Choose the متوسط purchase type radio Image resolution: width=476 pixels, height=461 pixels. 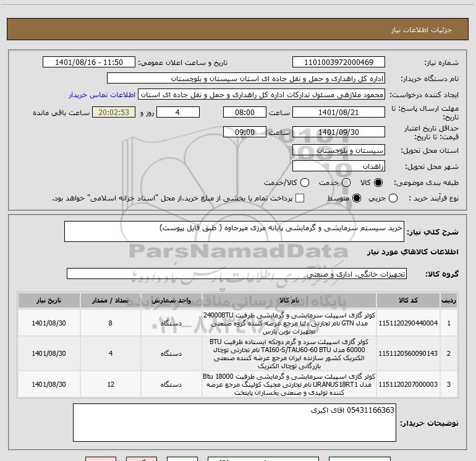(357, 198)
